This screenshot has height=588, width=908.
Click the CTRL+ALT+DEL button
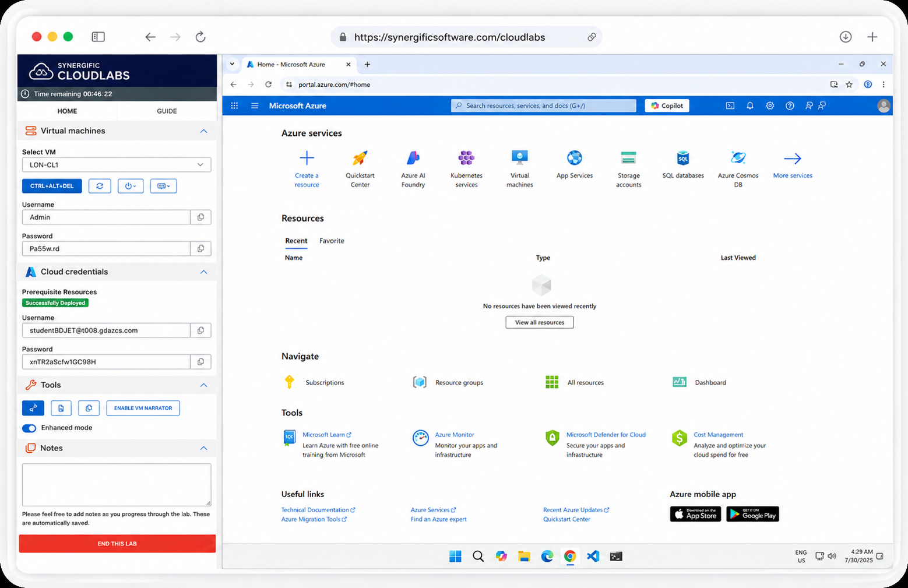[x=52, y=186]
